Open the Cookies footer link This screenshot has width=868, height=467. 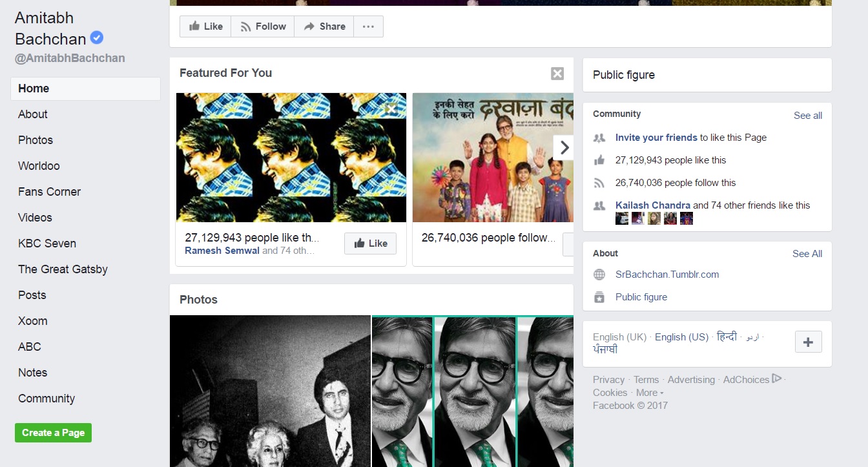coord(610,393)
